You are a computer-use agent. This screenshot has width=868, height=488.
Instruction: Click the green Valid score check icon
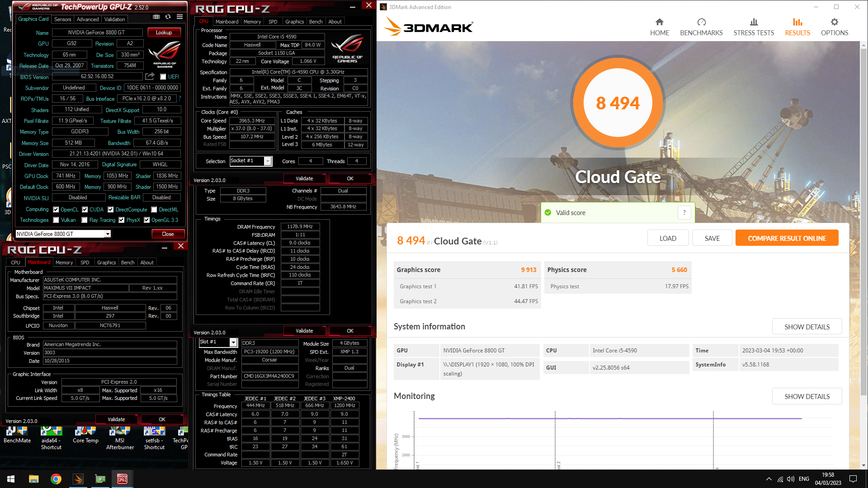[x=548, y=213]
